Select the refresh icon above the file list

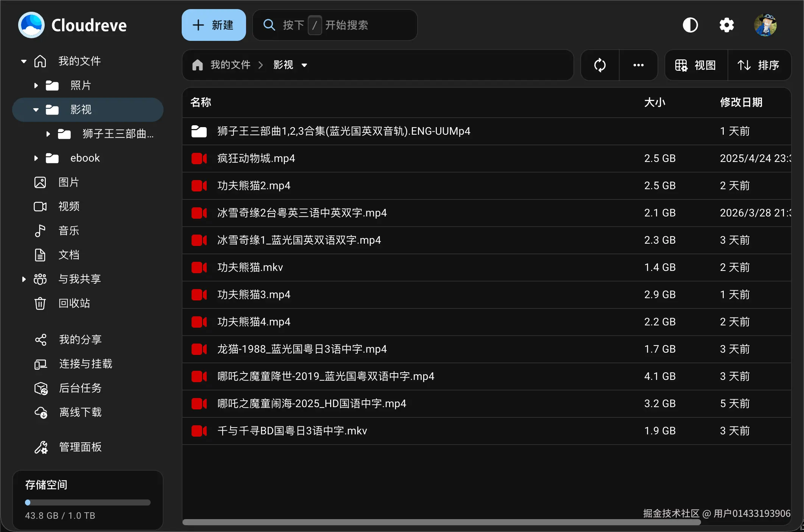pyautogui.click(x=600, y=65)
